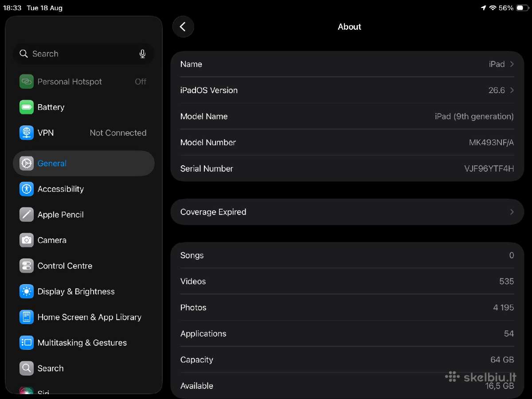Open the Name row chevron
This screenshot has width=532, height=399.
512,64
